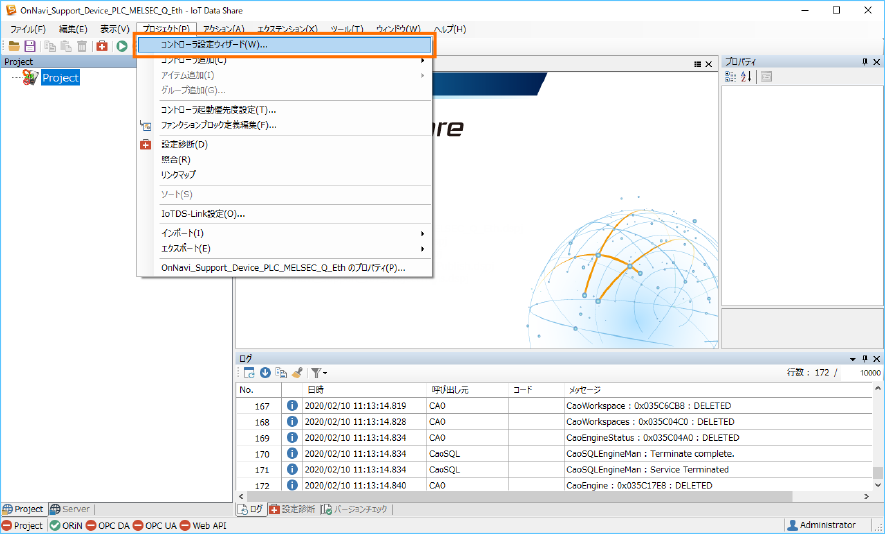
Task: Click the log filter funnel icon
Action: (x=316, y=372)
